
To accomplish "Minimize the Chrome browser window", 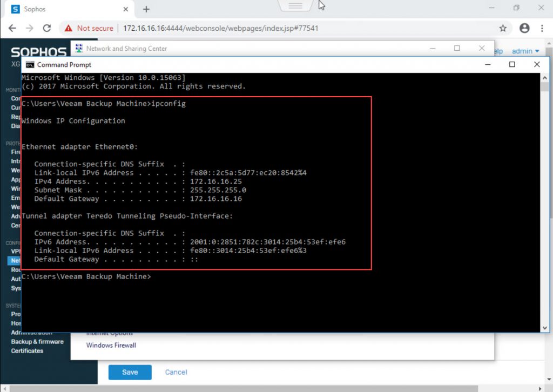I will (491, 8).
